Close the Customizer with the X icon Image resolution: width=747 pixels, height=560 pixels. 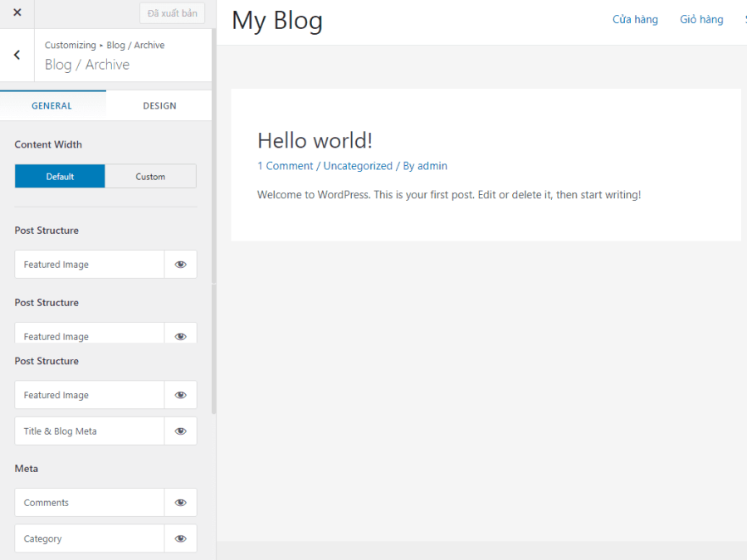17,13
